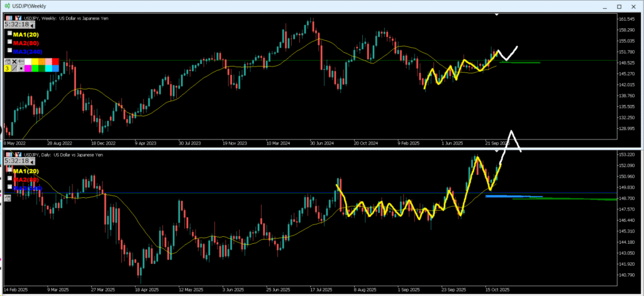Select the diagonal line drawing tool
The height and width of the screenshot is (296, 644).
click(x=15, y=68)
